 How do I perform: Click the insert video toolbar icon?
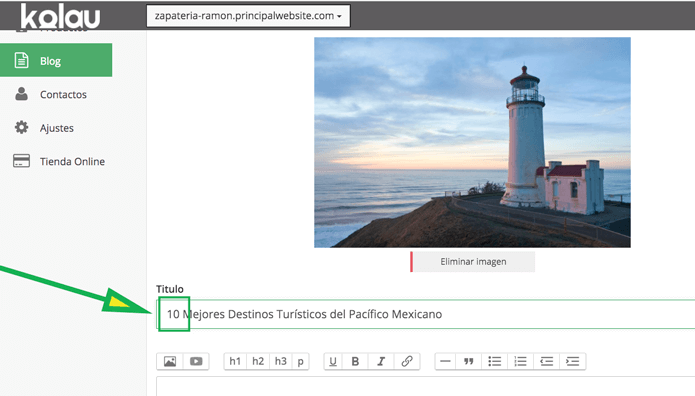[196, 361]
